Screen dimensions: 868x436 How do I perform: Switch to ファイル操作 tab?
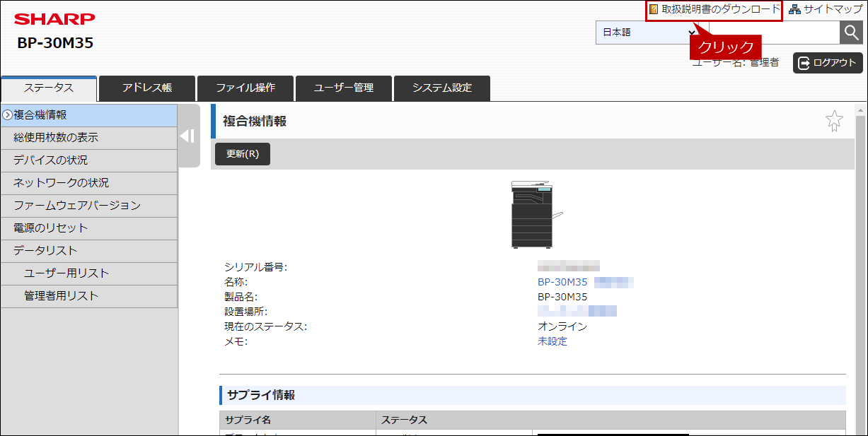[245, 88]
